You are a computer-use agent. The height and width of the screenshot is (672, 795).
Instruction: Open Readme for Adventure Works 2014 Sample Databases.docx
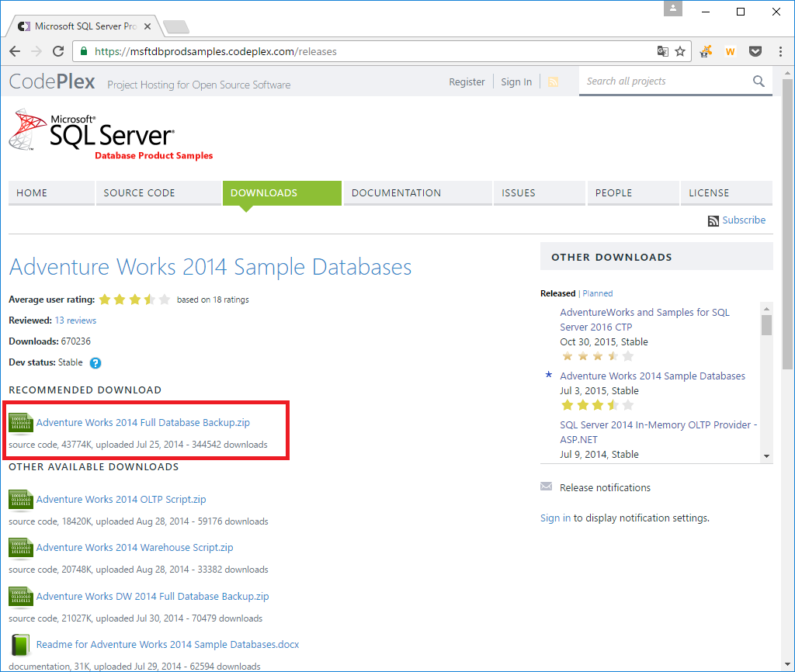pos(168,645)
